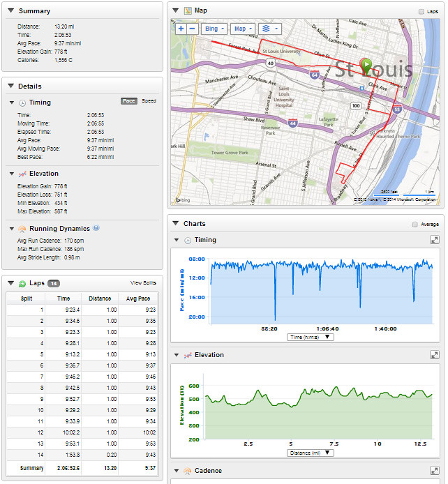The image size is (448, 484).
Task: Expand the Cadence chart to full size
Action: click(x=435, y=471)
